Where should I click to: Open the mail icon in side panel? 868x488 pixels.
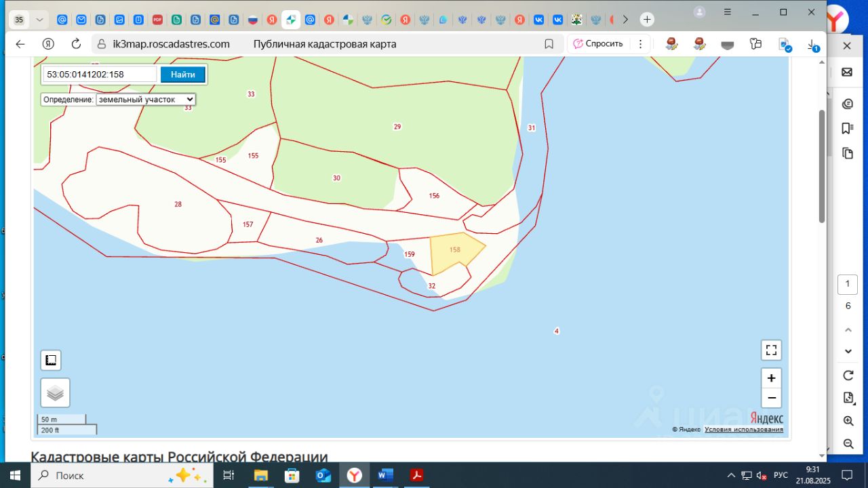click(x=847, y=73)
